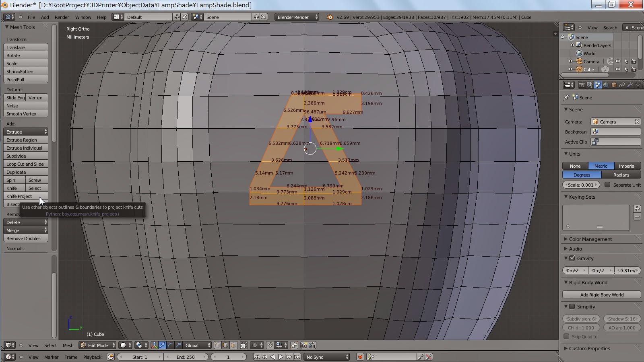Screen dimensions: 644x362
Task: Open the Object constraints chain-link tab
Action: [x=622, y=85]
